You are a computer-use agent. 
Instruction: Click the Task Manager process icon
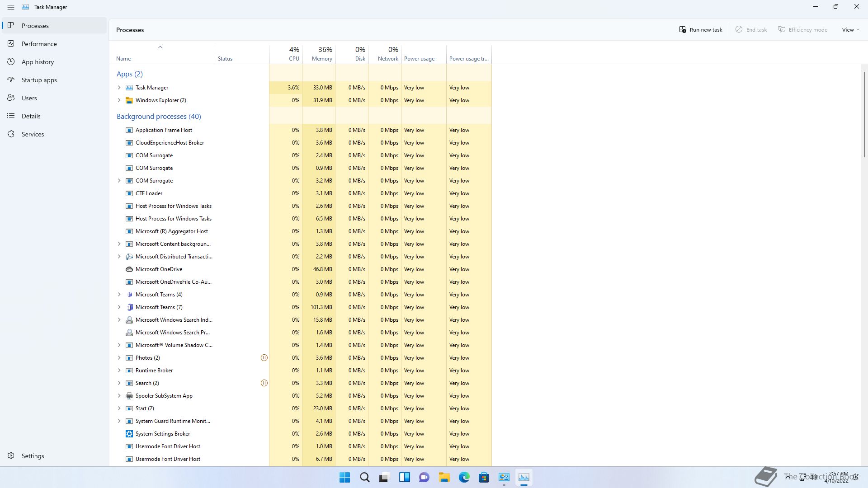[x=129, y=88]
